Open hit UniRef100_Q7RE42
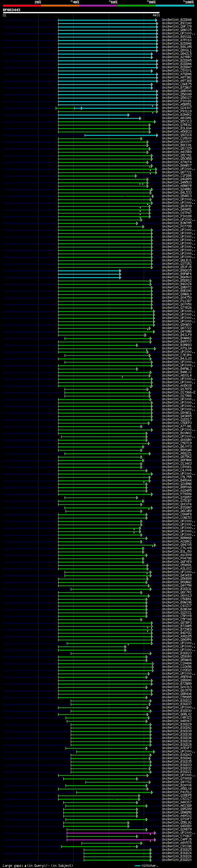Viewport: 197px width, 868px height. pyautogui.click(x=177, y=125)
